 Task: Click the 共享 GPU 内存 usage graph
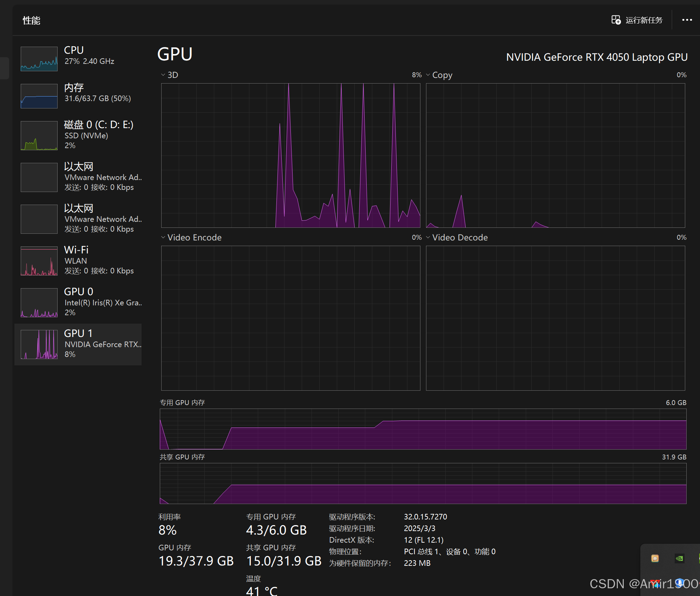tap(423, 483)
